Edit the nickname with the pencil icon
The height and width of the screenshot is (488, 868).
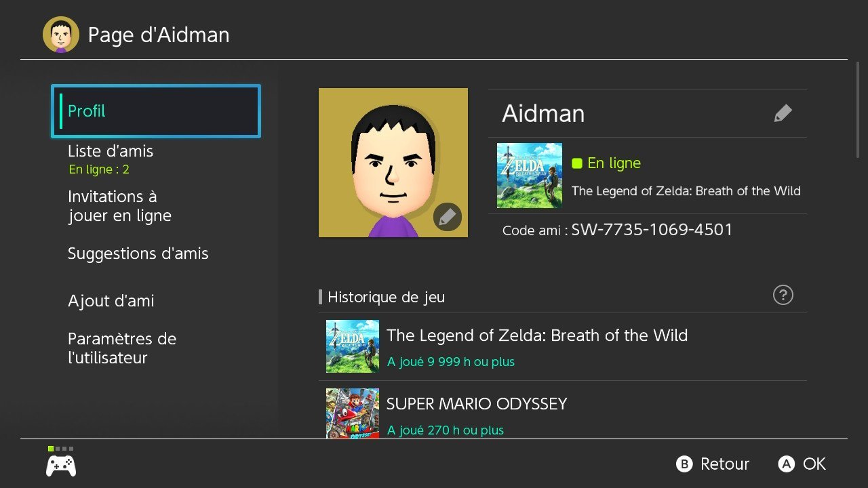tap(783, 113)
